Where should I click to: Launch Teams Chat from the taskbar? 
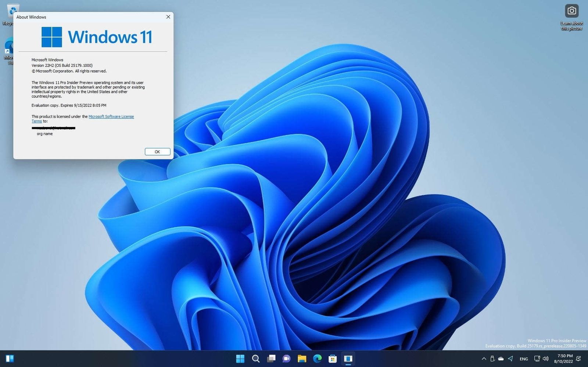286,359
